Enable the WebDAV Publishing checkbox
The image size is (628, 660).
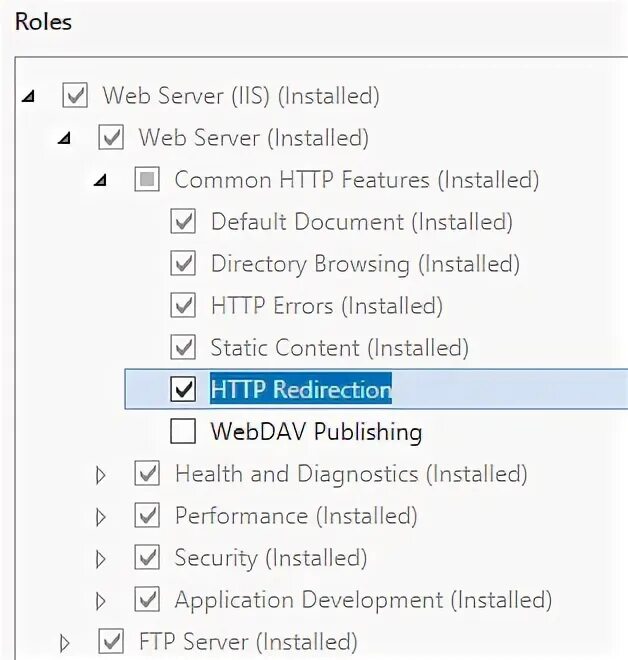[x=183, y=431]
